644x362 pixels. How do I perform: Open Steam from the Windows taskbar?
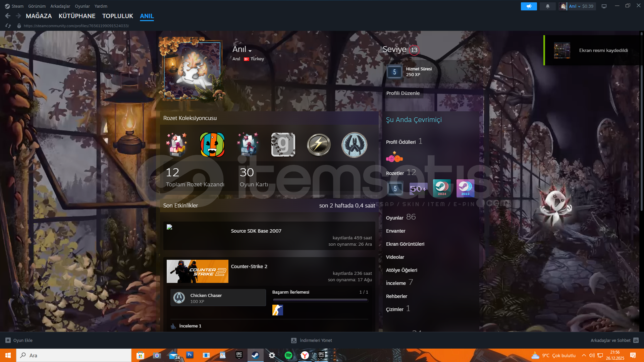tap(255, 355)
